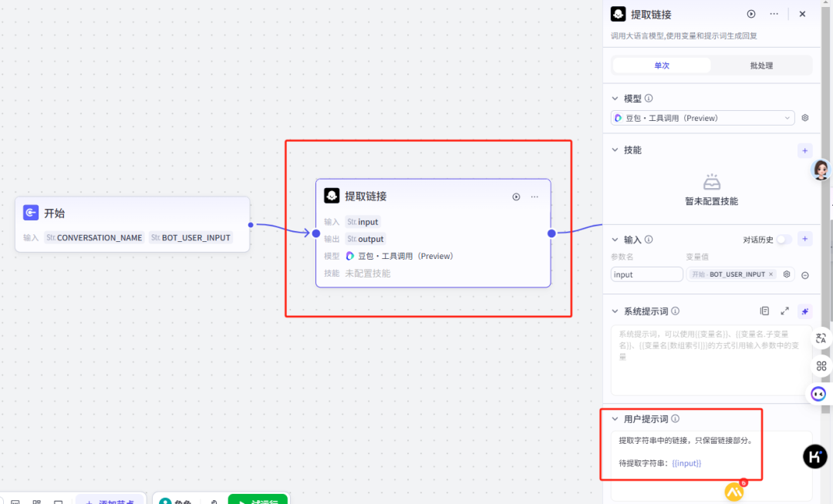Viewport: 833px width, 504px height.
Task: Open the purple robot assistant floating icon
Action: point(818,394)
